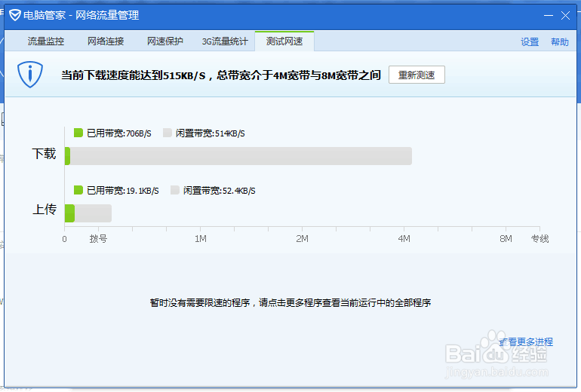581x392 pixels.
Task: Click the blue info shield icon
Action: pyautogui.click(x=30, y=75)
